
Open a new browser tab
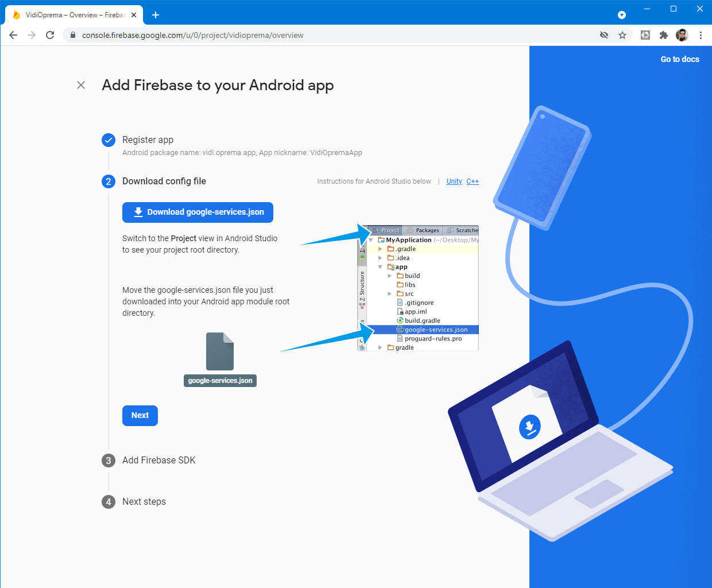point(156,15)
